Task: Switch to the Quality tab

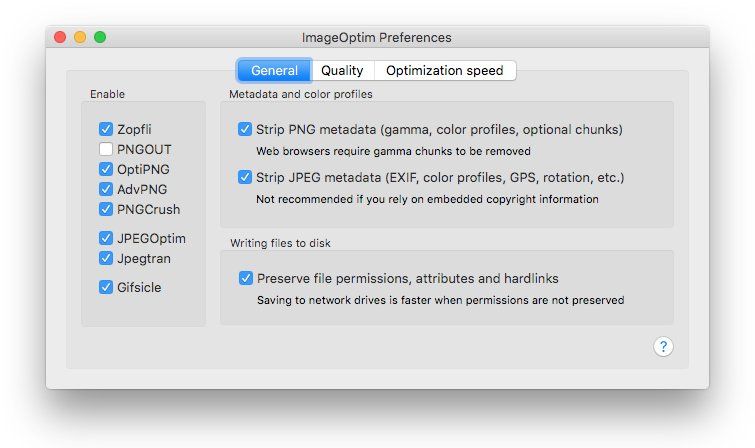Action: pyautogui.click(x=342, y=70)
